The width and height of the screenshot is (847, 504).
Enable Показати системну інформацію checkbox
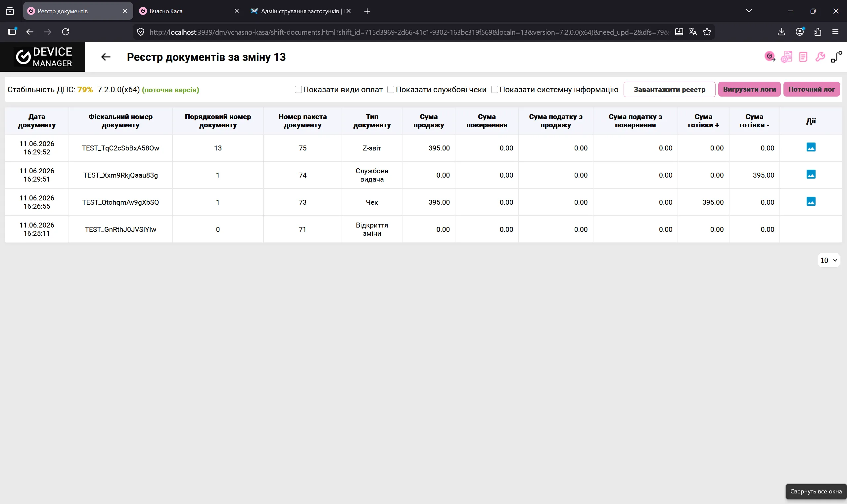pyautogui.click(x=494, y=89)
